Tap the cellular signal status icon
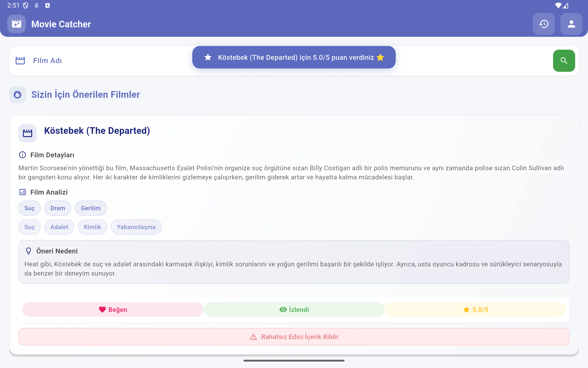 [566, 5]
